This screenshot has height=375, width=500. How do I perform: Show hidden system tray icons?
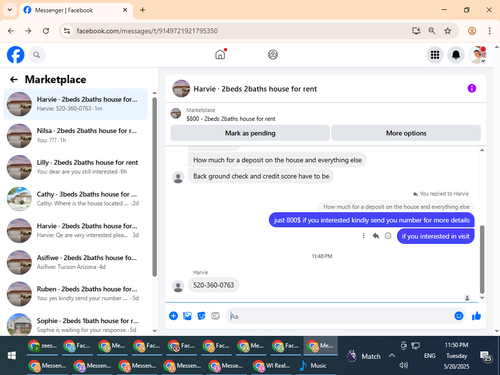point(392,356)
